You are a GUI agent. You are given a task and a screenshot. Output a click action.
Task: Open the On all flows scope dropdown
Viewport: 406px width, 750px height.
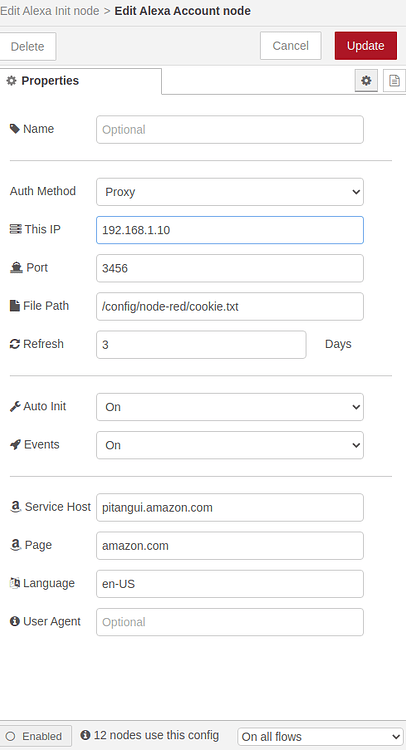coord(320,737)
